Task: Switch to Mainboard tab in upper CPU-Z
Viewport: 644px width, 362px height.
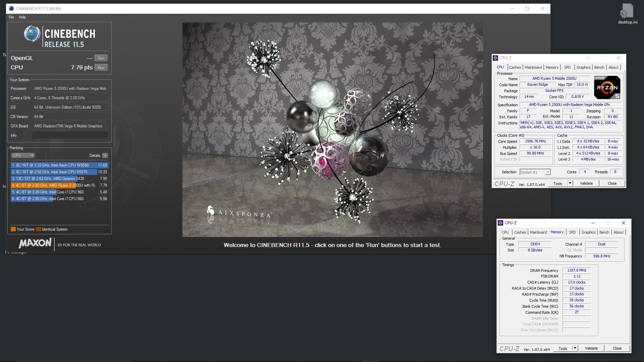Action: click(533, 67)
